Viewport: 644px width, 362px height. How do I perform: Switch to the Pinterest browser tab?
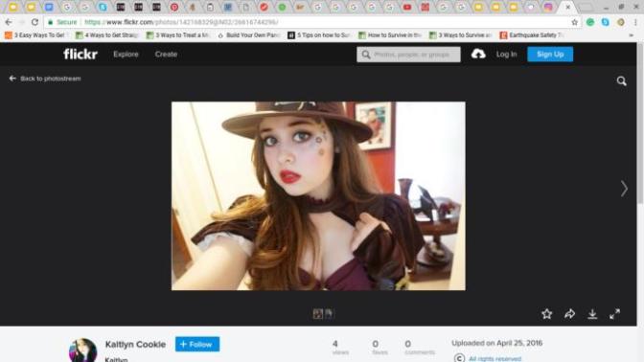(x=174, y=7)
